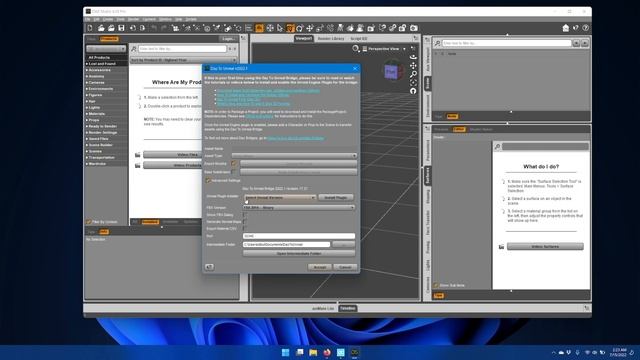
Task: Open the Edit menu
Action: tap(96, 19)
